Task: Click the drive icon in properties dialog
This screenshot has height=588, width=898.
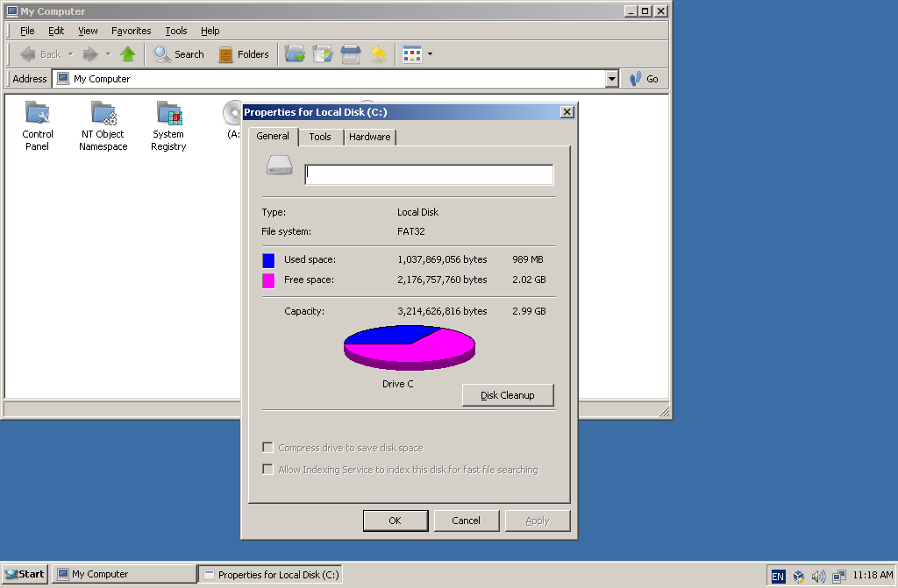Action: point(280,166)
